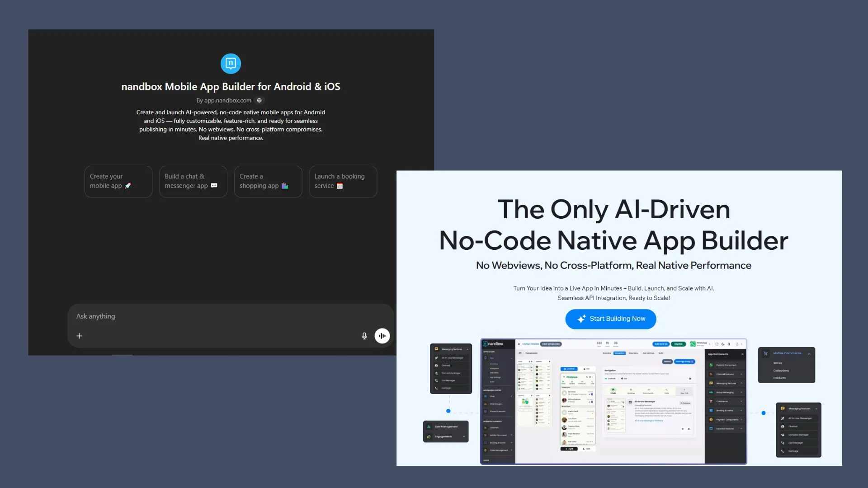Image resolution: width=868 pixels, height=488 pixels.
Task: Open the App Settings tab
Action: (x=648, y=353)
